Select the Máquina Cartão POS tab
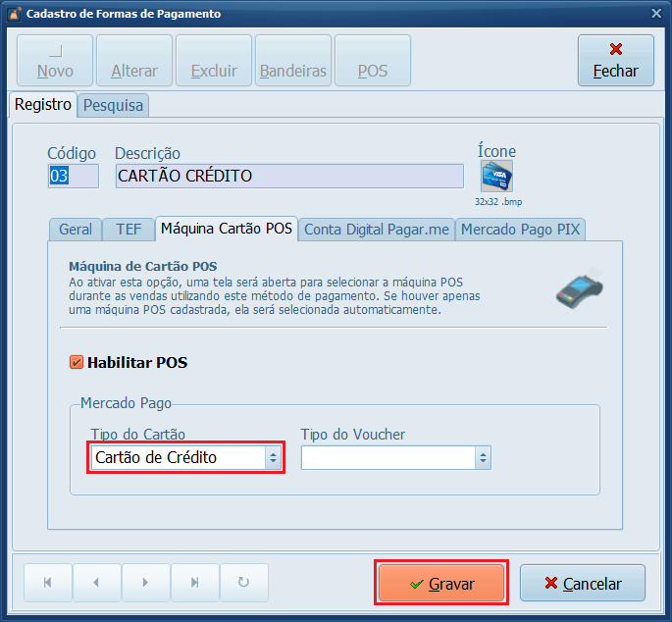 click(227, 229)
